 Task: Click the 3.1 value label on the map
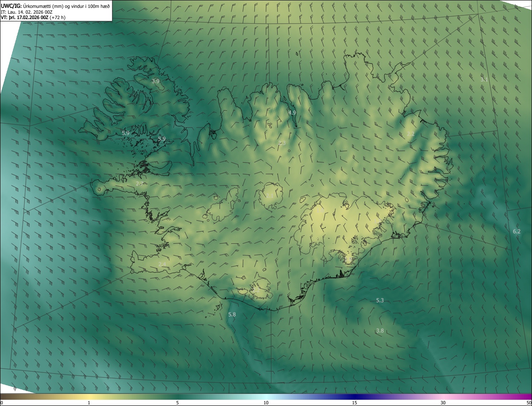pos(484,79)
